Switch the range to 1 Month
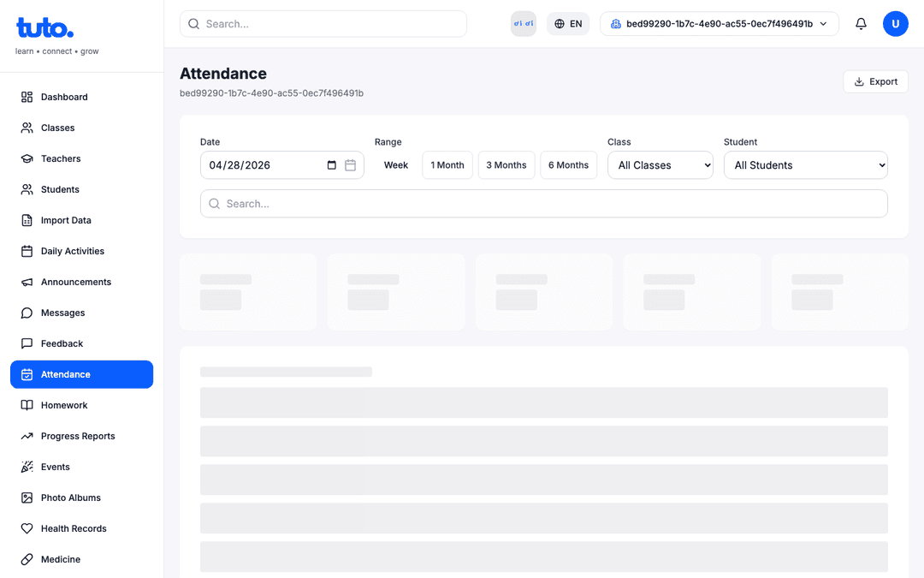 (x=447, y=165)
